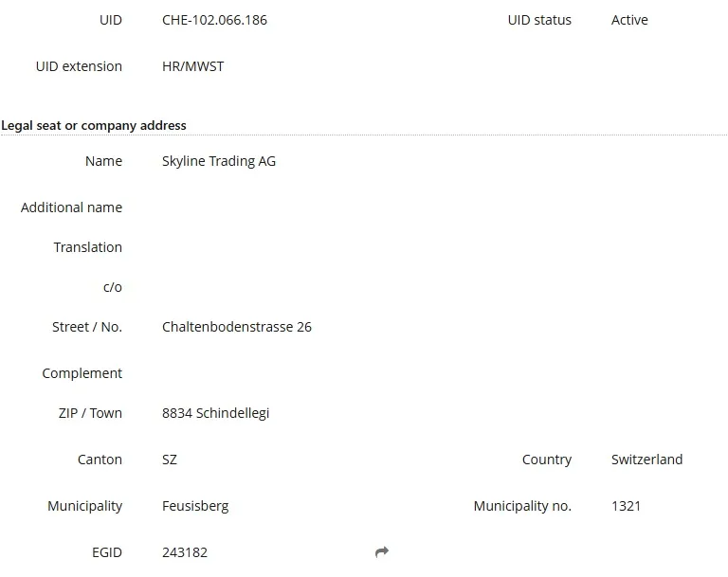Click the Active UID status value

[x=629, y=20]
